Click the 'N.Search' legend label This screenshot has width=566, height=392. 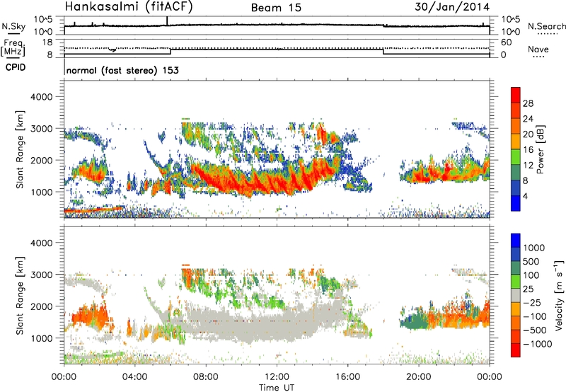547,26
